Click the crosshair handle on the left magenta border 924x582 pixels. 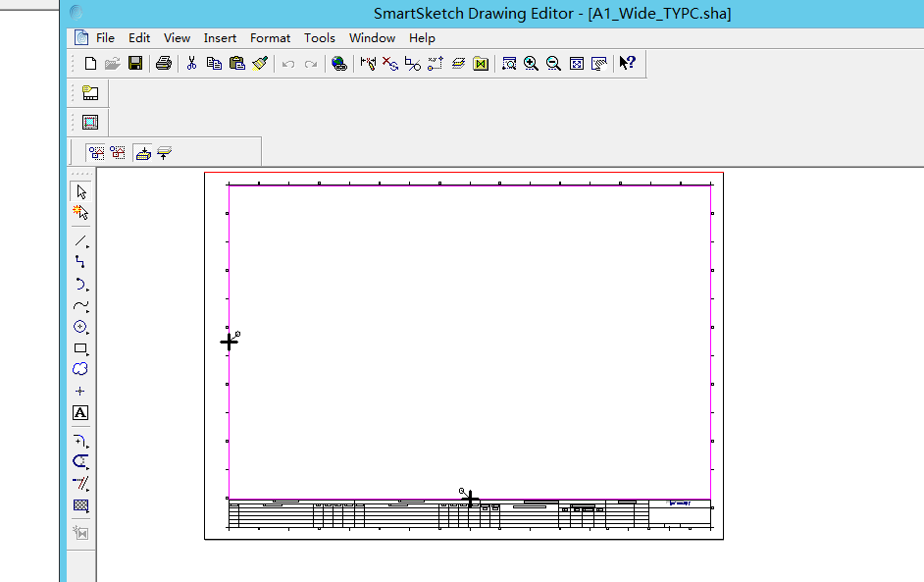(x=230, y=342)
